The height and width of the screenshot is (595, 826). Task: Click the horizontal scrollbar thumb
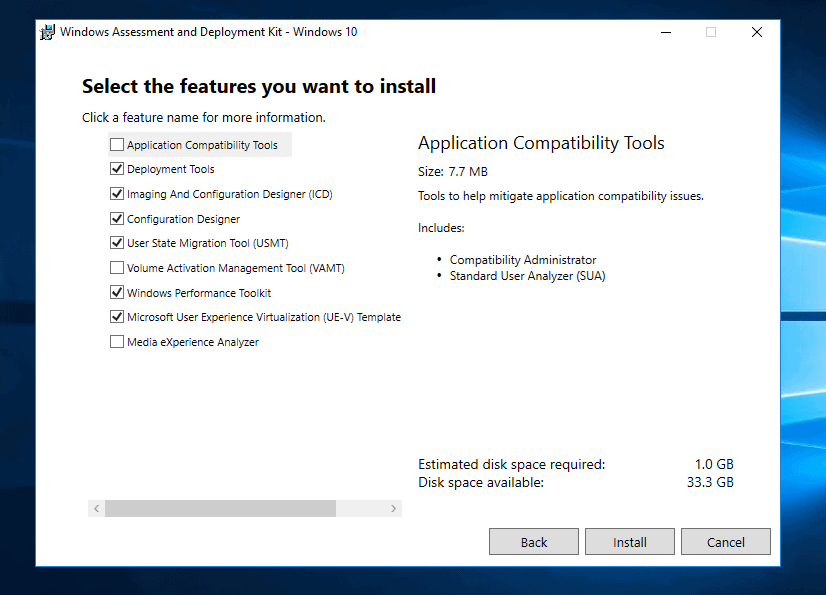(x=220, y=509)
